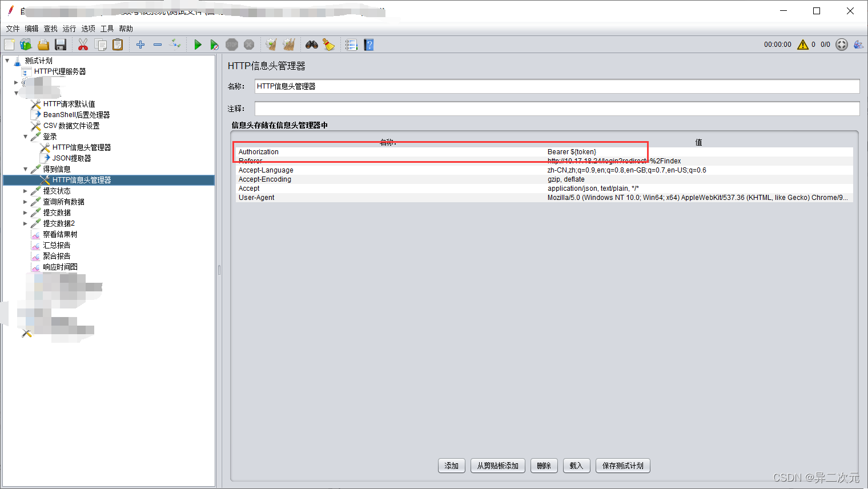Open the 工具 menu
Image resolution: width=868 pixels, height=489 pixels.
pyautogui.click(x=107, y=29)
